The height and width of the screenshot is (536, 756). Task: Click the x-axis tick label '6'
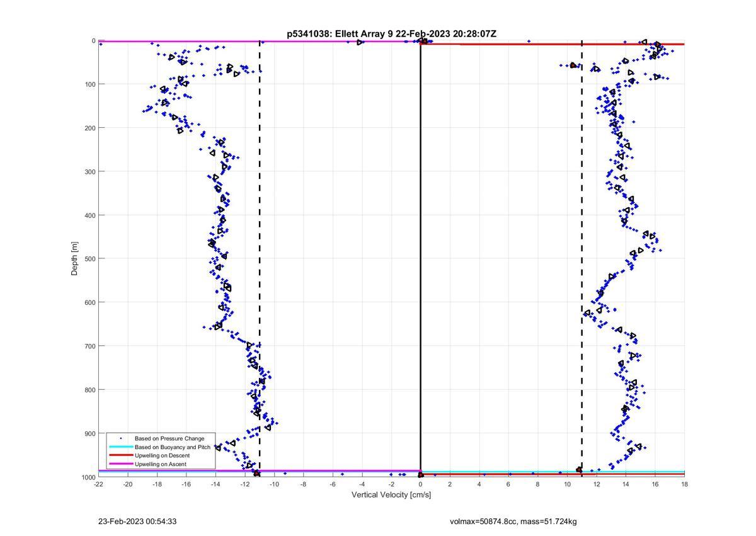pos(508,484)
